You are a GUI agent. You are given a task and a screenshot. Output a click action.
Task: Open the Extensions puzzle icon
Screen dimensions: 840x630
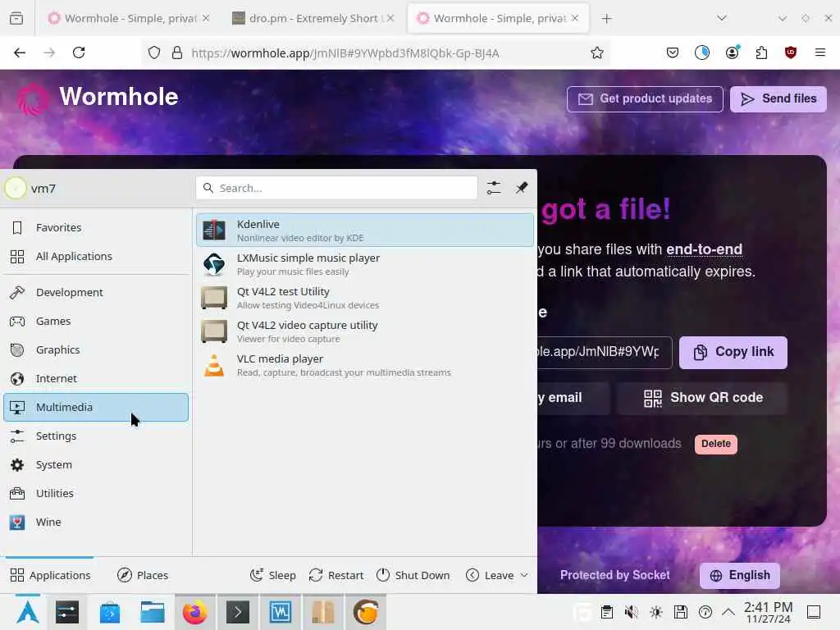point(761,52)
